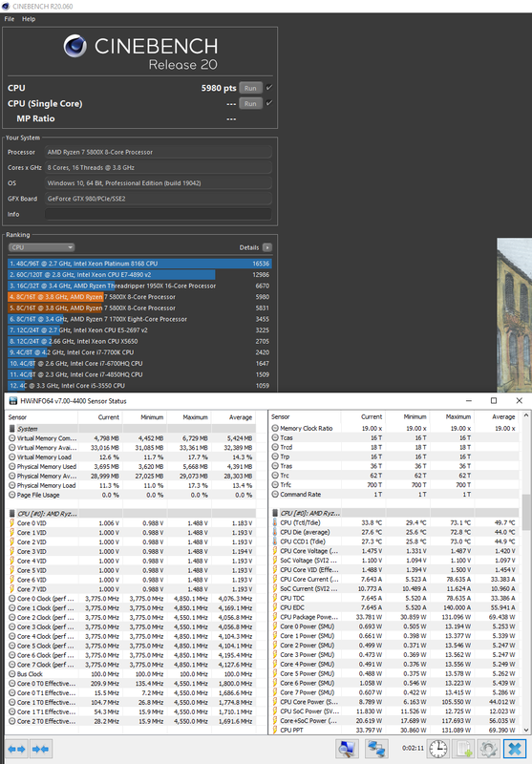532x764 pixels.
Task: Click the collapse columns arrows icon in HWiNFO
Action: tap(41, 749)
